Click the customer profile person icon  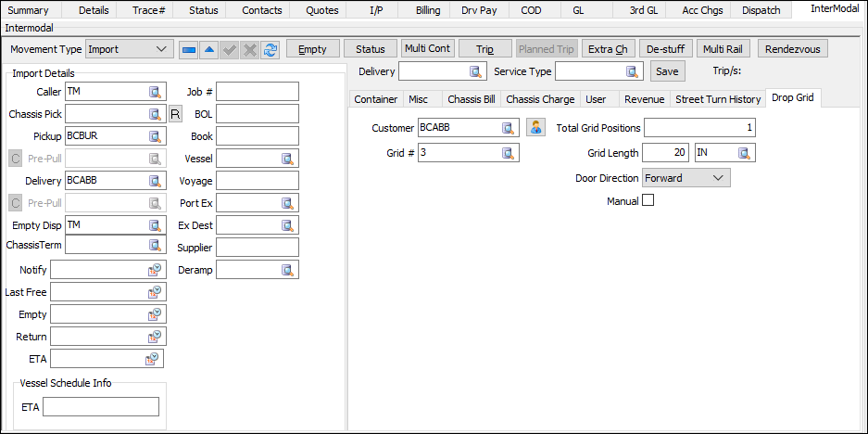pos(535,128)
